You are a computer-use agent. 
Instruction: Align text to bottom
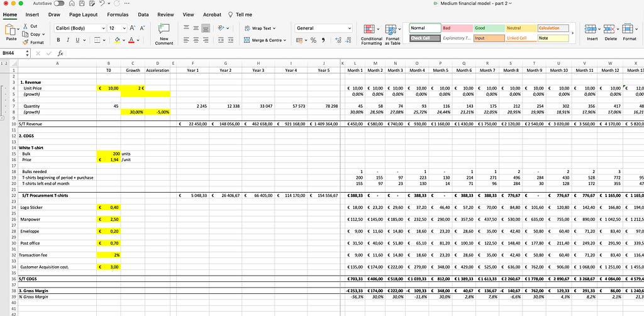[x=206, y=28]
